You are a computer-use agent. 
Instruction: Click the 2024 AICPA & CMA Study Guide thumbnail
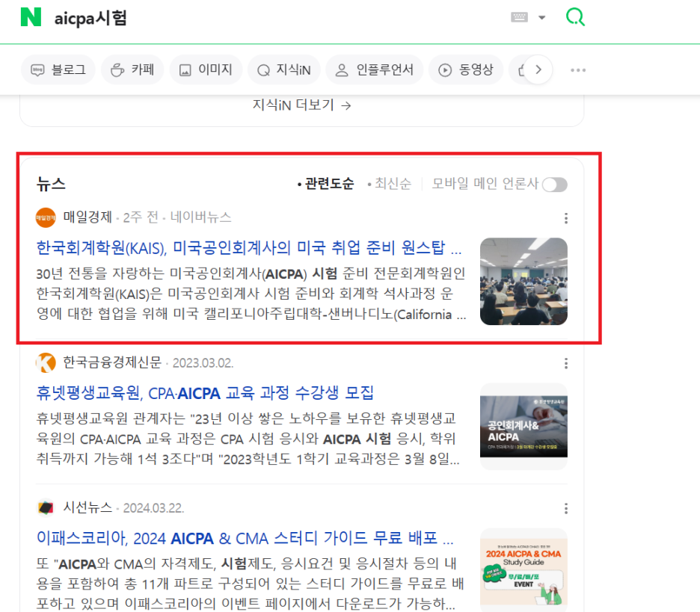[x=524, y=569]
